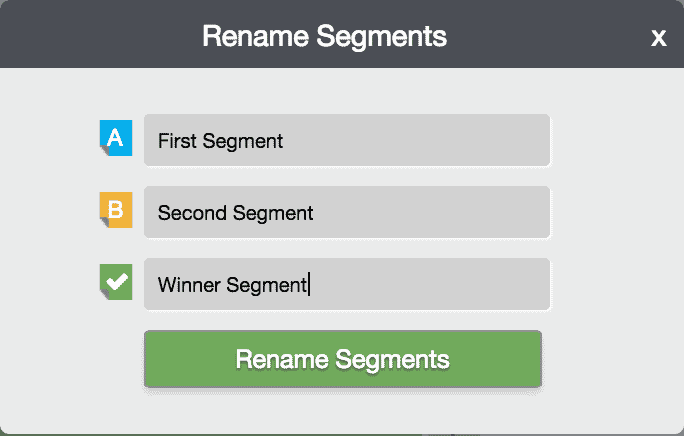Focus the Second Segment text field
The image size is (684, 436).
click(x=346, y=212)
